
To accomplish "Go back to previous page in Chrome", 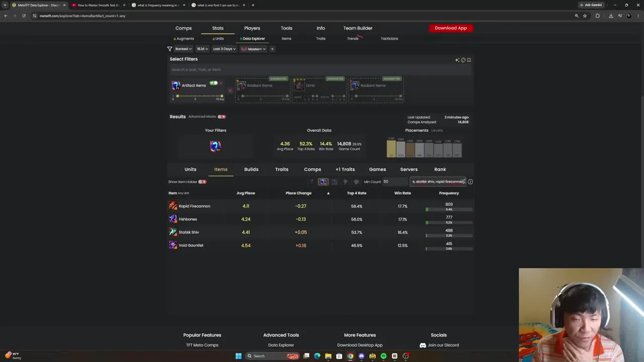I will tap(6, 16).
